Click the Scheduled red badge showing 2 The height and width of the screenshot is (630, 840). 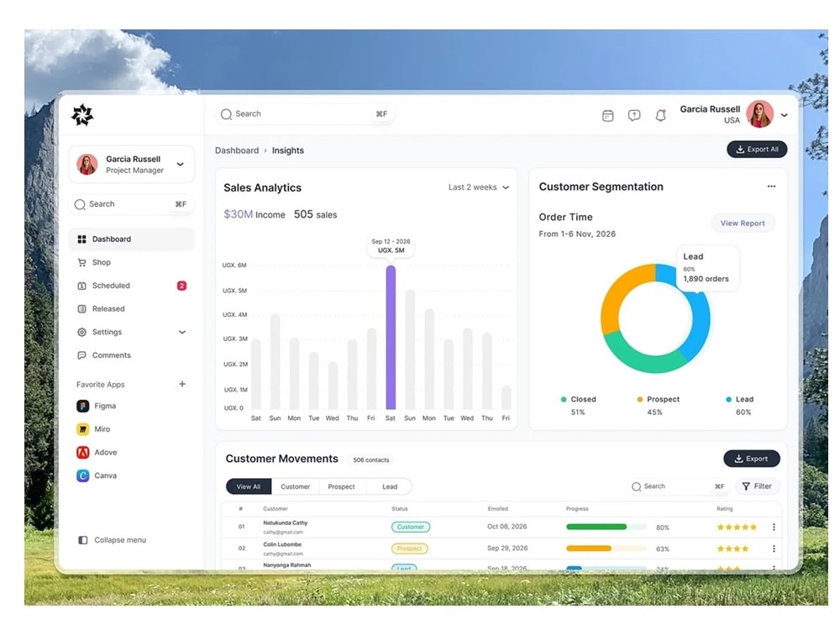pyautogui.click(x=181, y=286)
